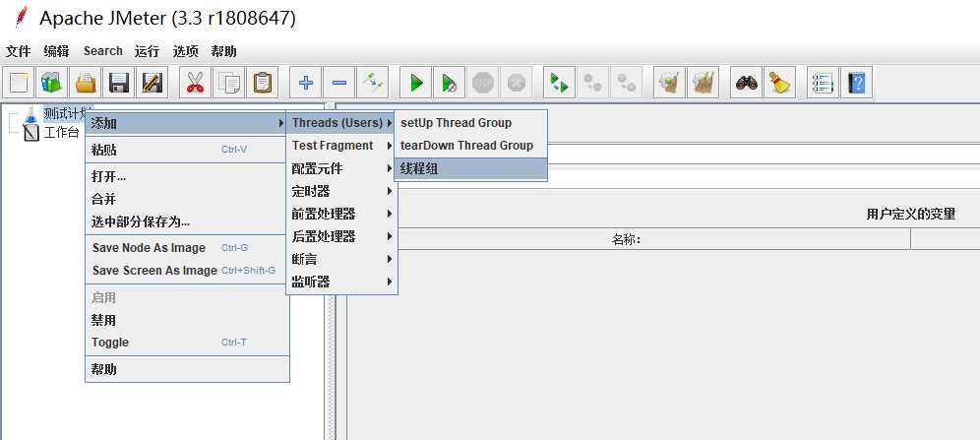Click the Save As toolbar icon

(152, 83)
